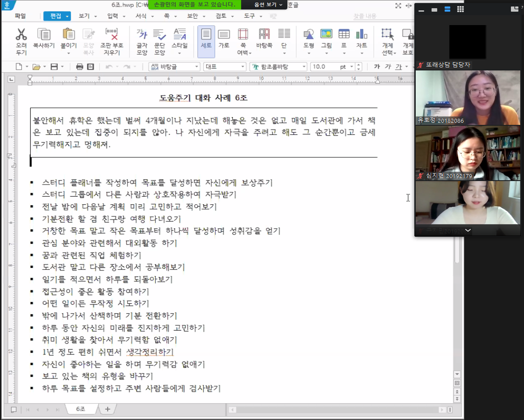Click the print preview icon
524x420 pixels.
[90, 67]
